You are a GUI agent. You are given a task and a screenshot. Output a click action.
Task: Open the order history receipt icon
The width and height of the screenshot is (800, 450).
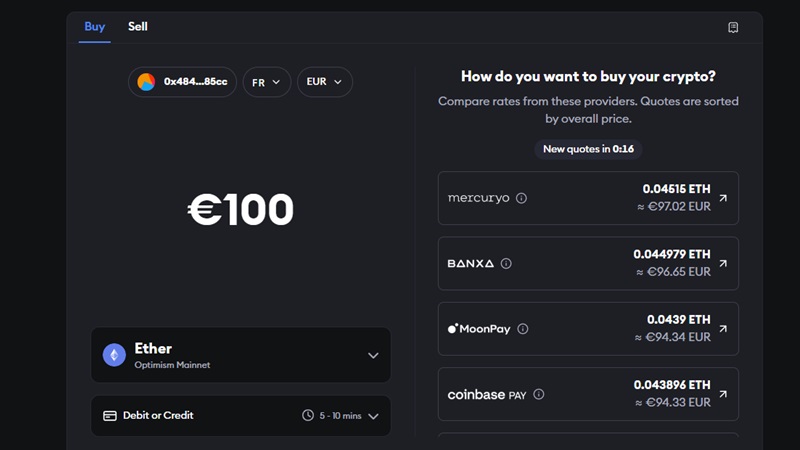tap(733, 28)
